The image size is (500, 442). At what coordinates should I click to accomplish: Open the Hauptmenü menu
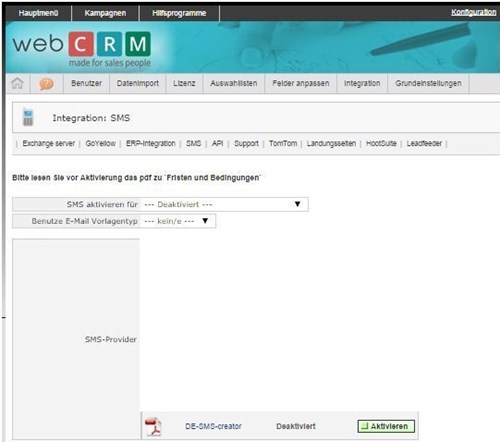pyautogui.click(x=38, y=13)
